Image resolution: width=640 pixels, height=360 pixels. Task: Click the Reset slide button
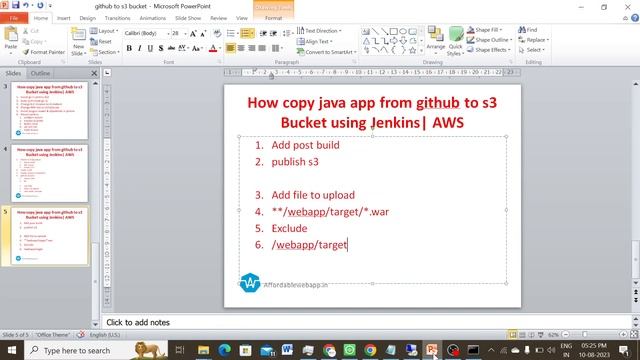tap(101, 42)
